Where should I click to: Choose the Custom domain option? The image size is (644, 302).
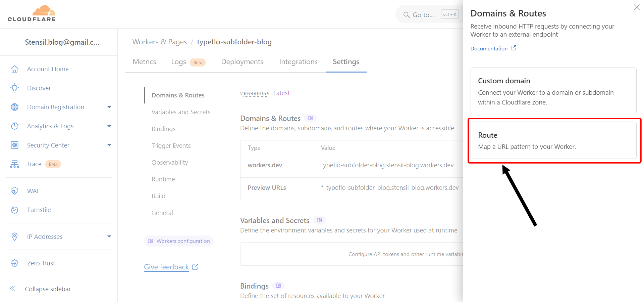pyautogui.click(x=553, y=91)
